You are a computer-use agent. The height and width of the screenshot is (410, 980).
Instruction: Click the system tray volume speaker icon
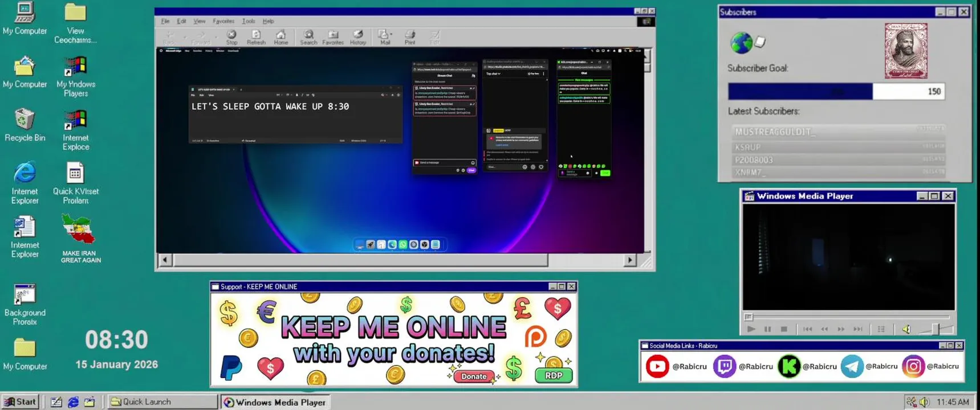[x=924, y=402]
